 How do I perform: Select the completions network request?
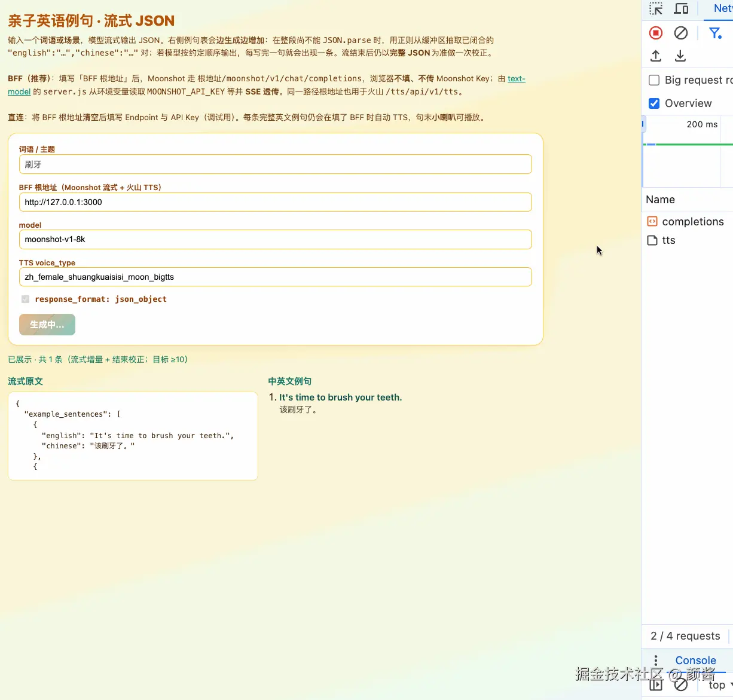coord(691,221)
